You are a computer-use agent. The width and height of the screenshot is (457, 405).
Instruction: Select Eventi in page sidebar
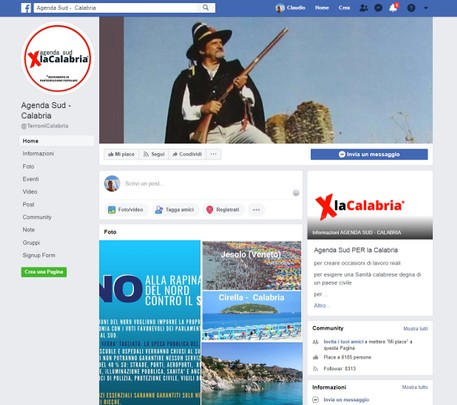tap(31, 179)
